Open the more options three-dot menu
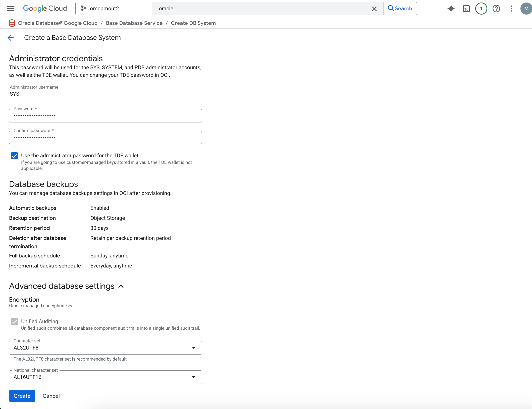The width and height of the screenshot is (532, 409). coord(511,9)
